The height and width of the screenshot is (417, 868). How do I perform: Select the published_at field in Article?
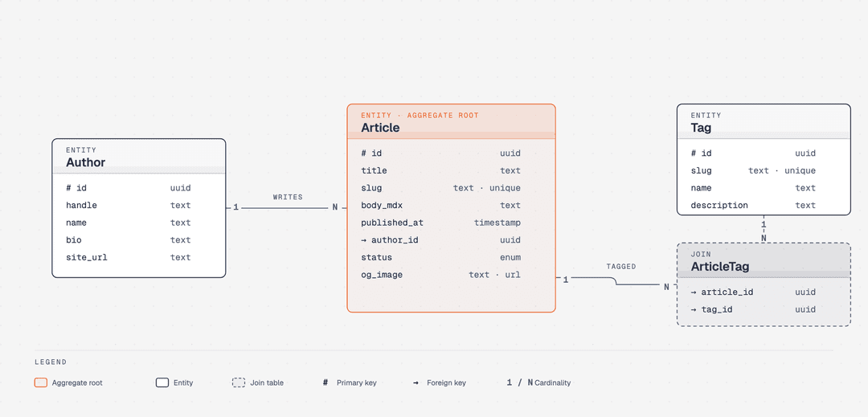pos(440,223)
